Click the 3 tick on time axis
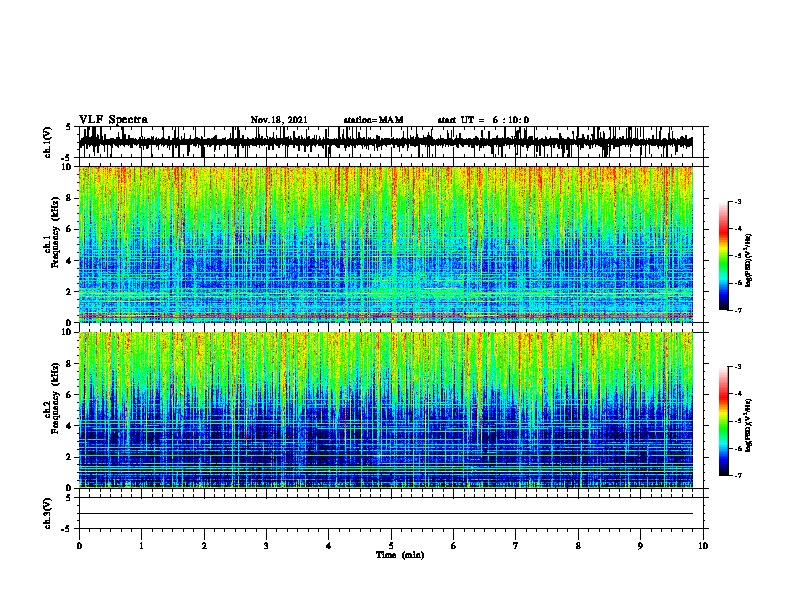 coord(266,546)
